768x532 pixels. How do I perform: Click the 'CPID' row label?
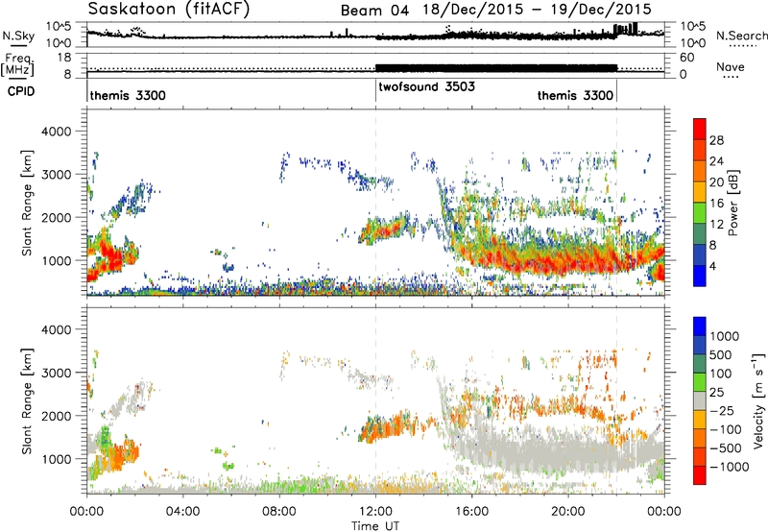[21, 91]
